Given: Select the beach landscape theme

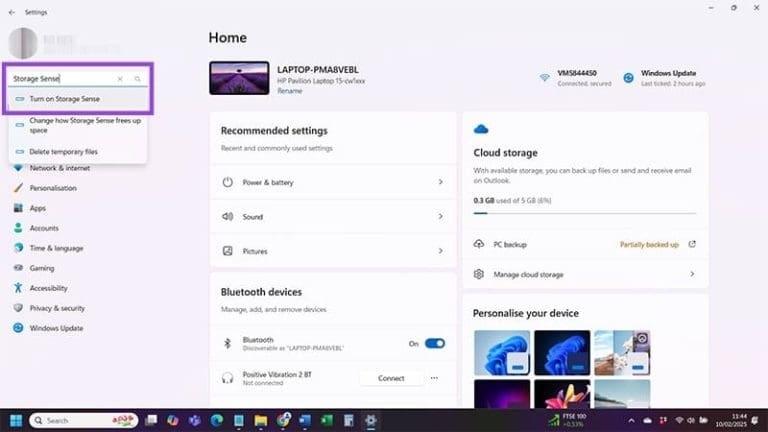Looking at the screenshot, I should (x=622, y=353).
